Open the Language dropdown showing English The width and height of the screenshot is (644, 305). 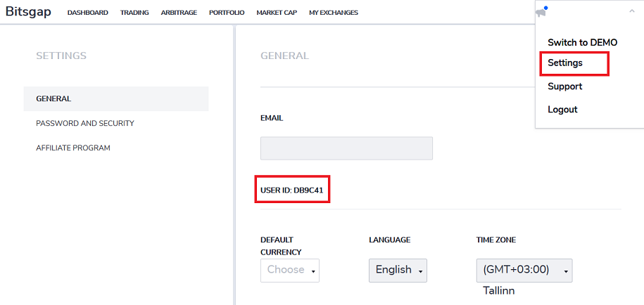(398, 270)
